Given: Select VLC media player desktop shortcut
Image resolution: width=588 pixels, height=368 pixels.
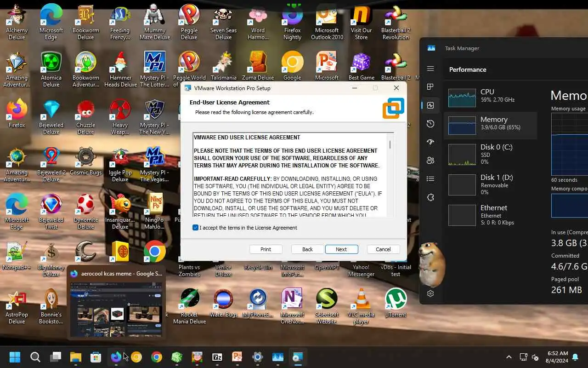Looking at the screenshot, I should point(362,306).
